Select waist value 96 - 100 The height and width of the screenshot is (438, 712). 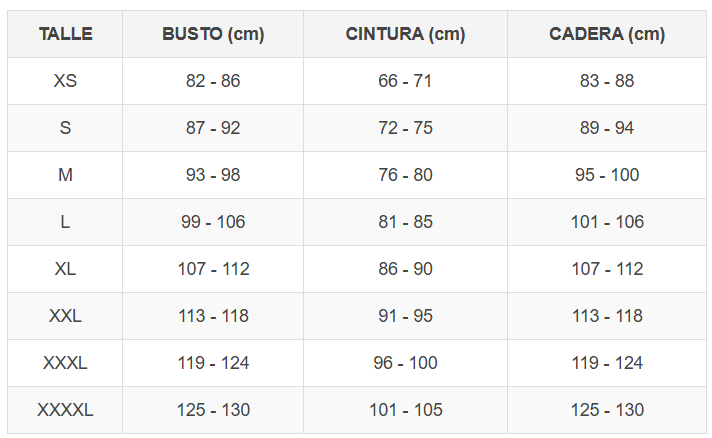(x=405, y=363)
